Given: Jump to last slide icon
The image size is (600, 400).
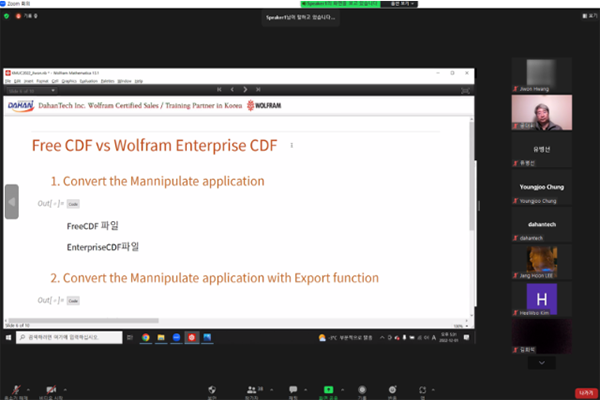Looking at the screenshot, I should [x=258, y=90].
